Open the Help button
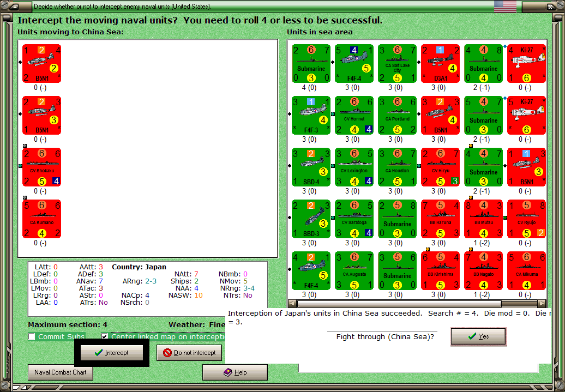The width and height of the screenshot is (565, 392). pyautogui.click(x=235, y=372)
